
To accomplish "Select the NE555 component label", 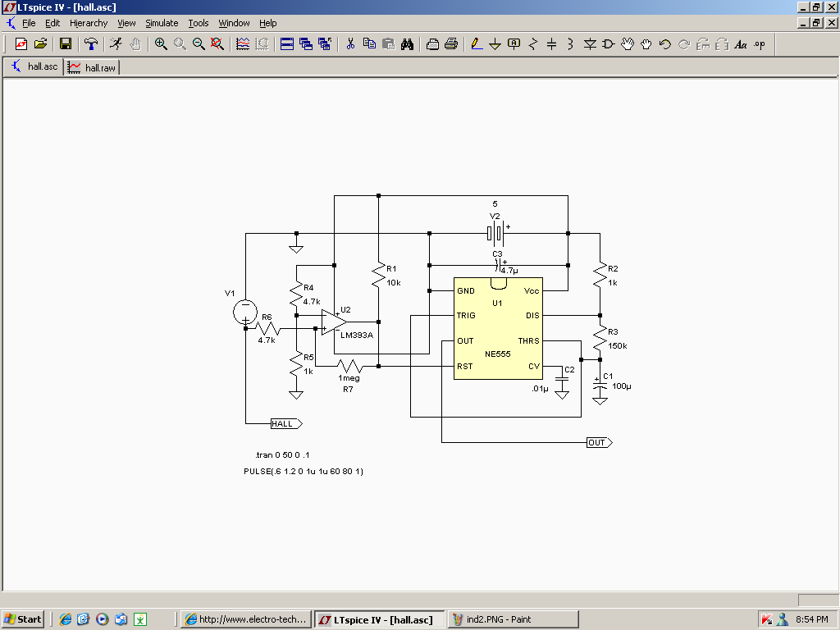I will coord(498,354).
